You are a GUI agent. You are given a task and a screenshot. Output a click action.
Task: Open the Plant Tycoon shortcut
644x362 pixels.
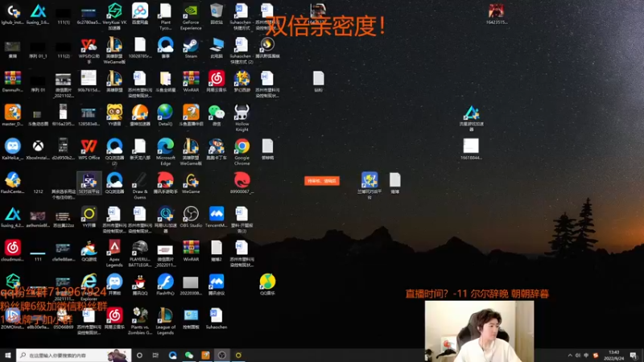pos(166,17)
